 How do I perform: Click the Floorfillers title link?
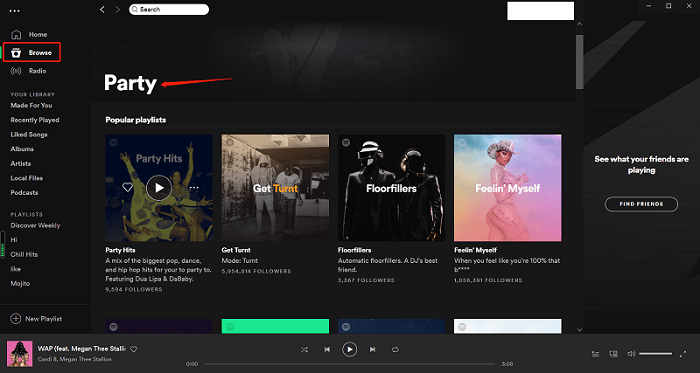pyautogui.click(x=354, y=250)
